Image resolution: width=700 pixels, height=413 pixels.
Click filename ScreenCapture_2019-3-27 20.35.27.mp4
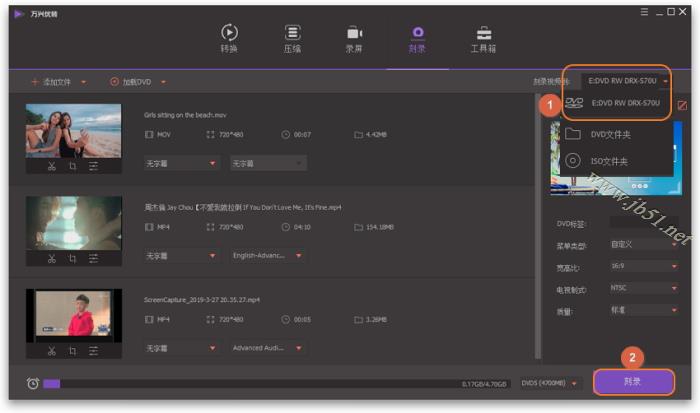pos(202,300)
